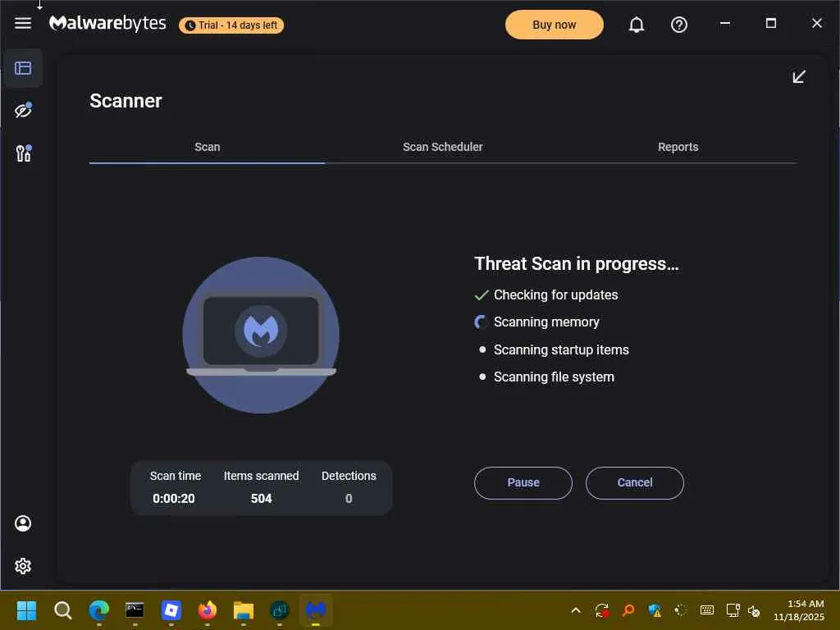This screenshot has height=630, width=840.
Task: Click the Checking for updates step
Action: pyautogui.click(x=555, y=295)
